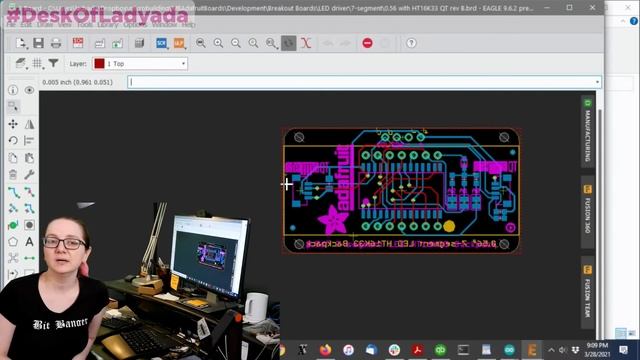Select the Move tool
The image size is (640, 360).
tap(13, 124)
